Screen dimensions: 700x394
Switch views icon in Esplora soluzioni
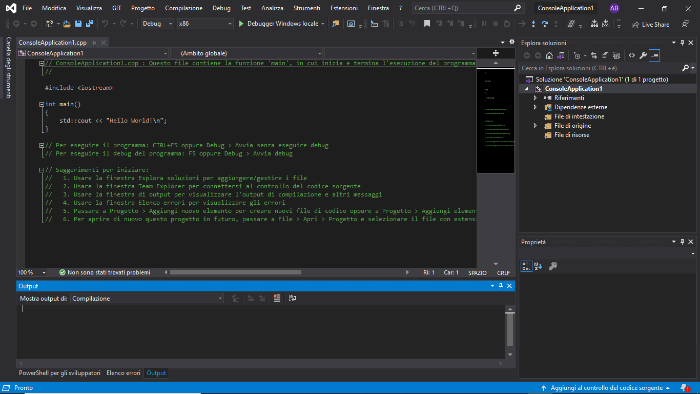click(x=560, y=55)
